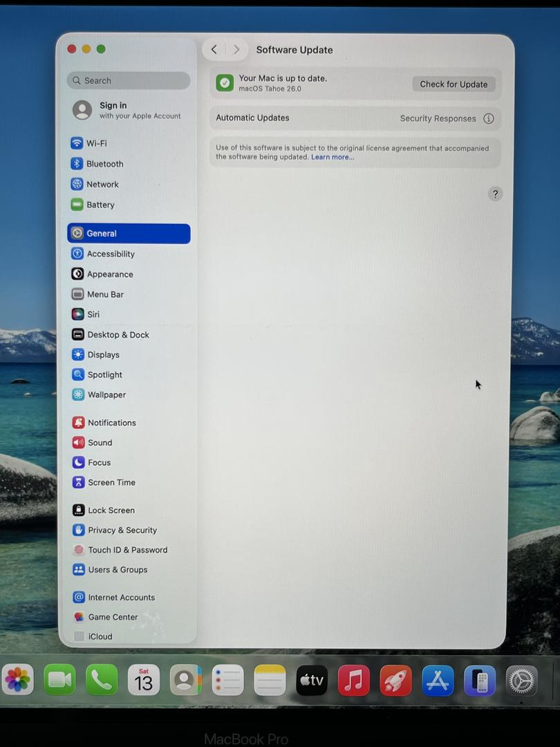Open Reminders from the Dock
Image resolution: width=560 pixels, height=747 pixels.
click(x=227, y=679)
